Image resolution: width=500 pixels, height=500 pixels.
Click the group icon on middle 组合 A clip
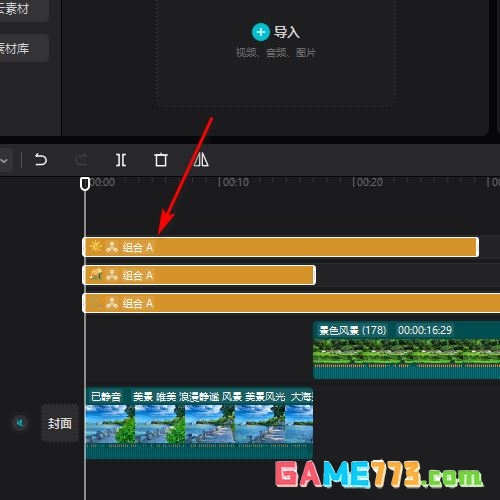112,275
